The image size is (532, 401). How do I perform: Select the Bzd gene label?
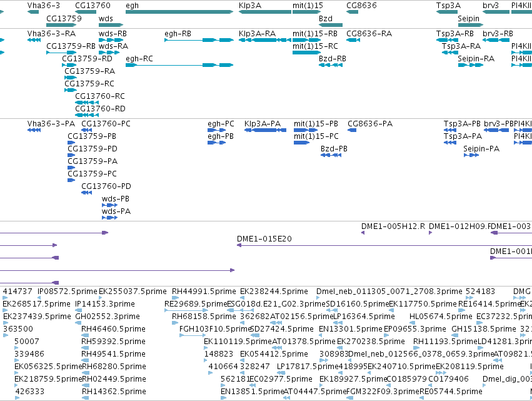[x=325, y=18]
